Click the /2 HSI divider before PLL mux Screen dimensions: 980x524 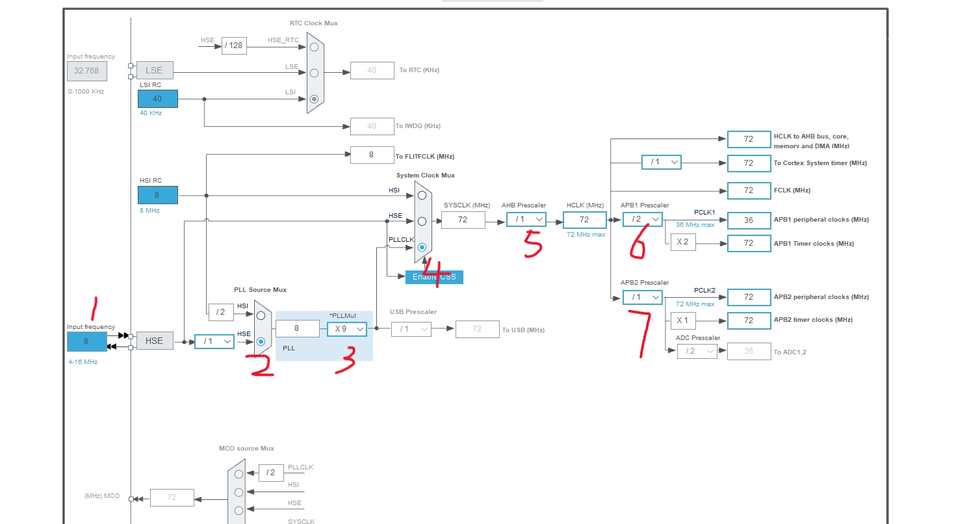click(x=221, y=312)
